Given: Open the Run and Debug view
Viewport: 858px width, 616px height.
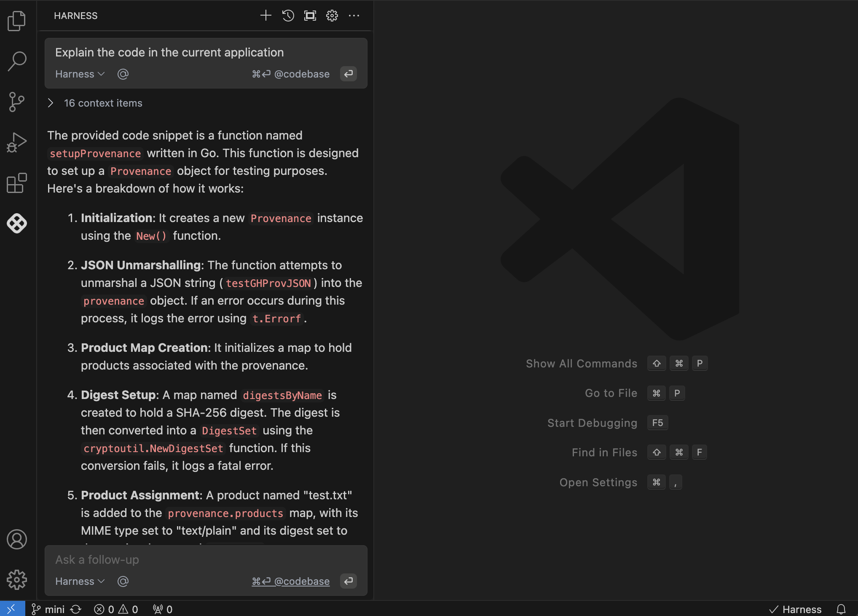Looking at the screenshot, I should pyautogui.click(x=17, y=142).
